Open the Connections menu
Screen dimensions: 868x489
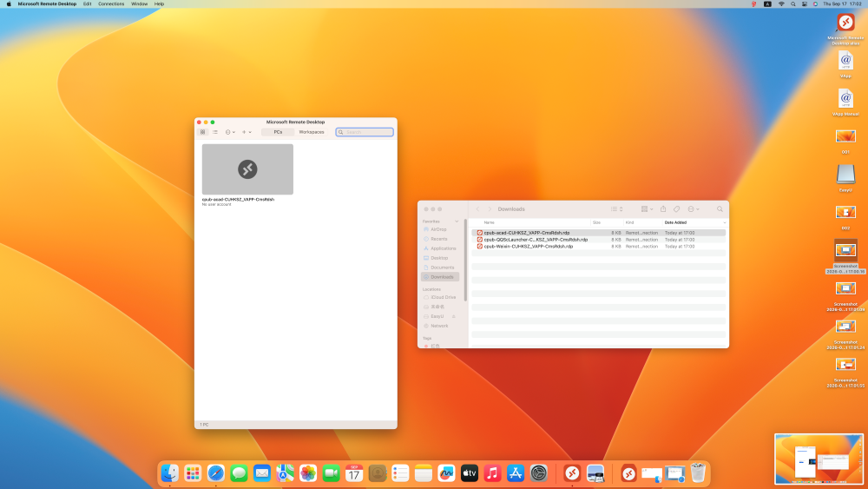111,3
